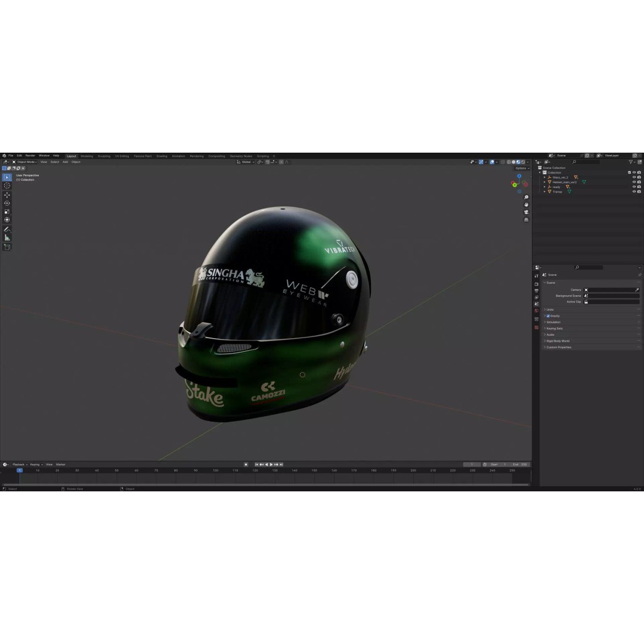Toggle the Gravity checkbox
This screenshot has height=644, width=644.
pos(549,316)
